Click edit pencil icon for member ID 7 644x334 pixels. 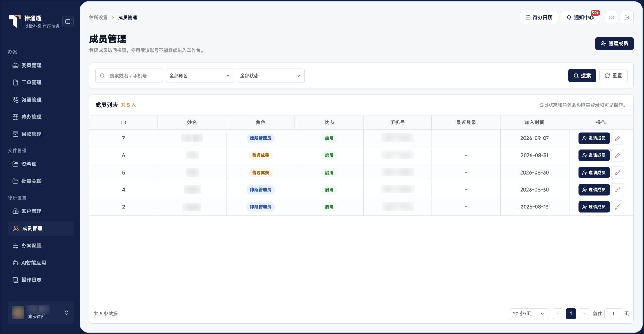(618, 138)
